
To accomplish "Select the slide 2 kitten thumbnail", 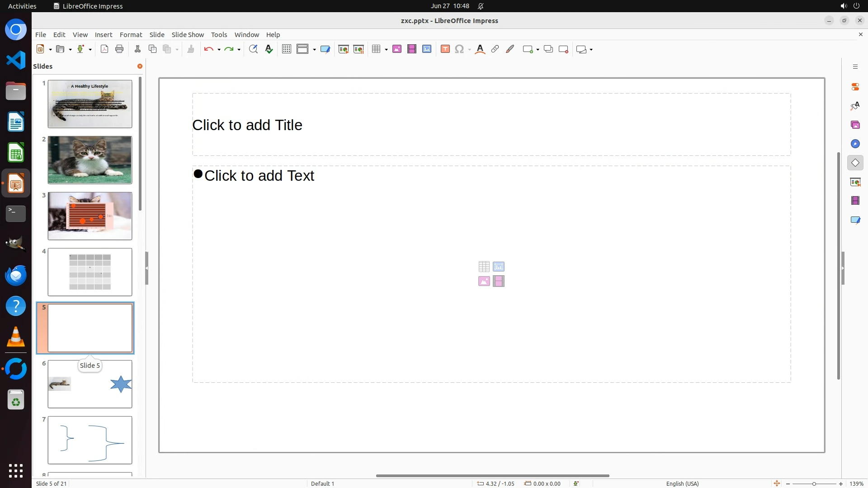I will point(90,160).
